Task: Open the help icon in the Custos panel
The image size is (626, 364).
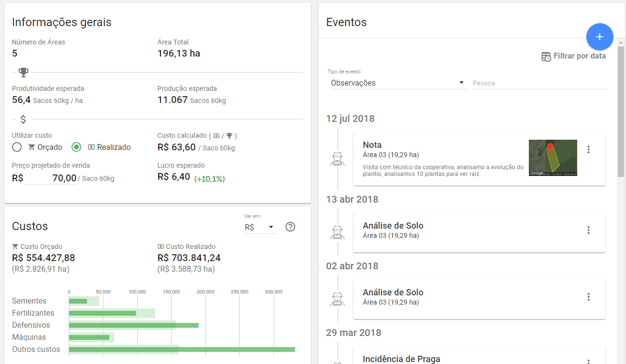Action: [x=290, y=226]
